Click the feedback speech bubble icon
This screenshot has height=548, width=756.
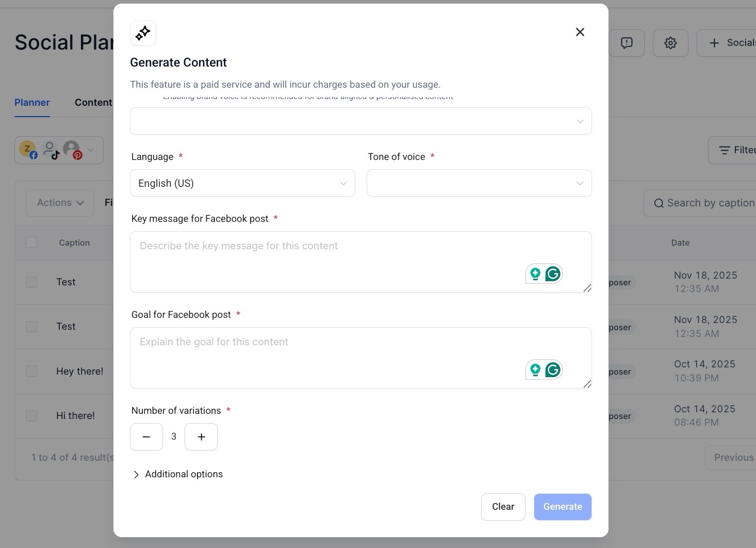pos(626,43)
